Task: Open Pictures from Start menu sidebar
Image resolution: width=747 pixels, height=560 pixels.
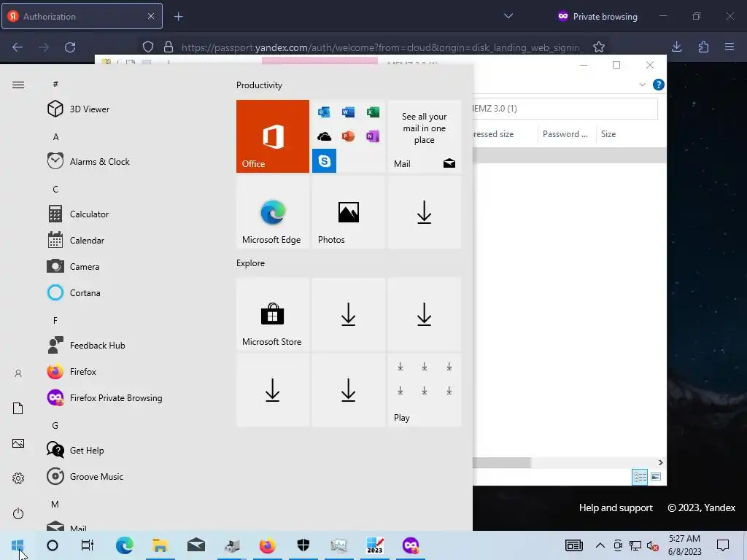Action: click(18, 443)
